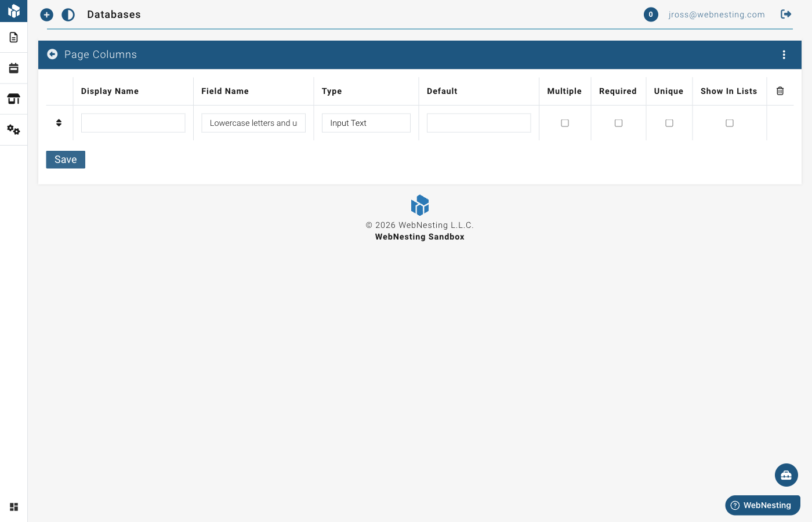This screenshot has height=522, width=812.
Task: Open the Pages document icon in sidebar
Action: pos(13,37)
